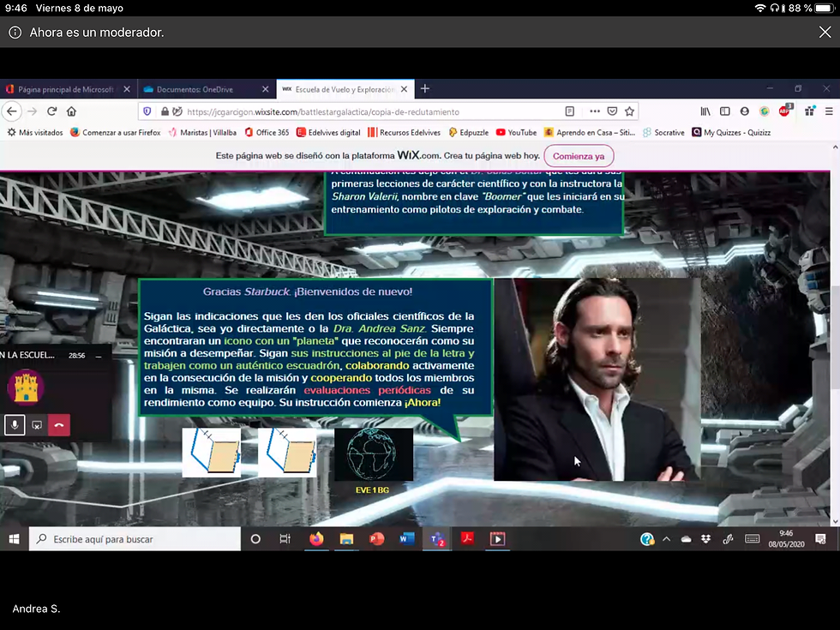
Task: Toggle reader view icon
Action: click(x=569, y=111)
